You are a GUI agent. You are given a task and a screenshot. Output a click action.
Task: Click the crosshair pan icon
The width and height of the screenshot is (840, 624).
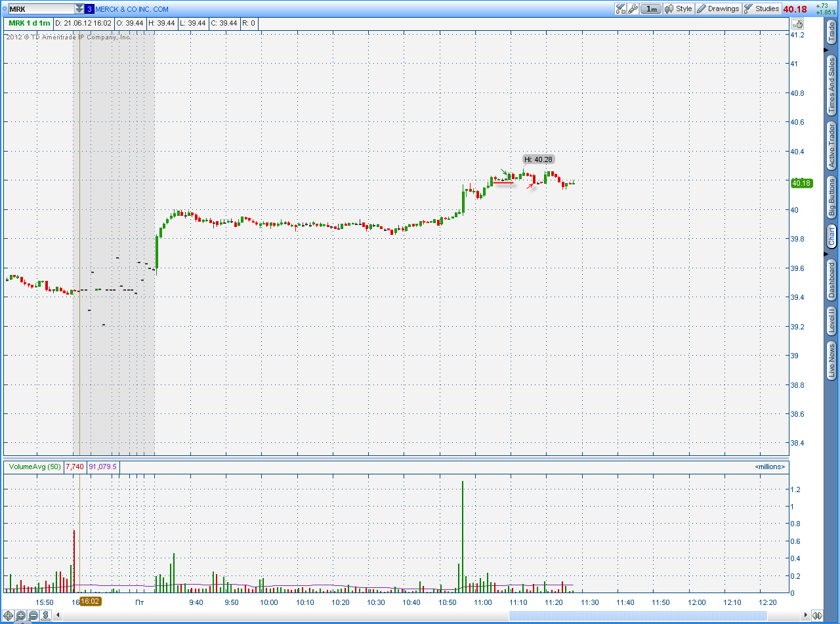(x=9, y=615)
